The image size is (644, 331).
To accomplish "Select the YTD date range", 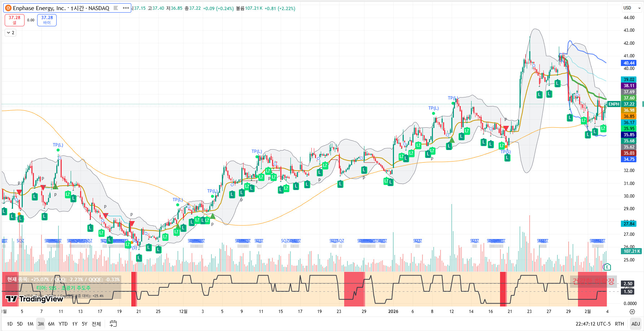I will click(63, 324).
